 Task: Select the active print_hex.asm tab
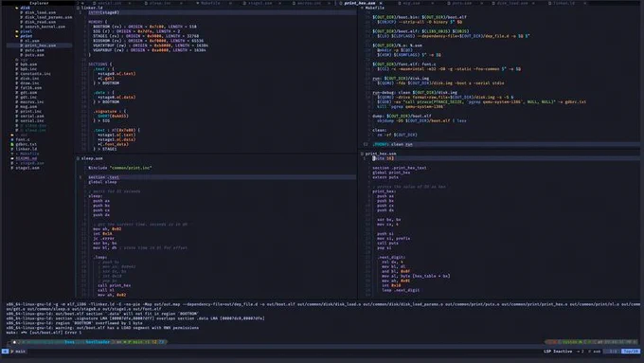pos(359,3)
